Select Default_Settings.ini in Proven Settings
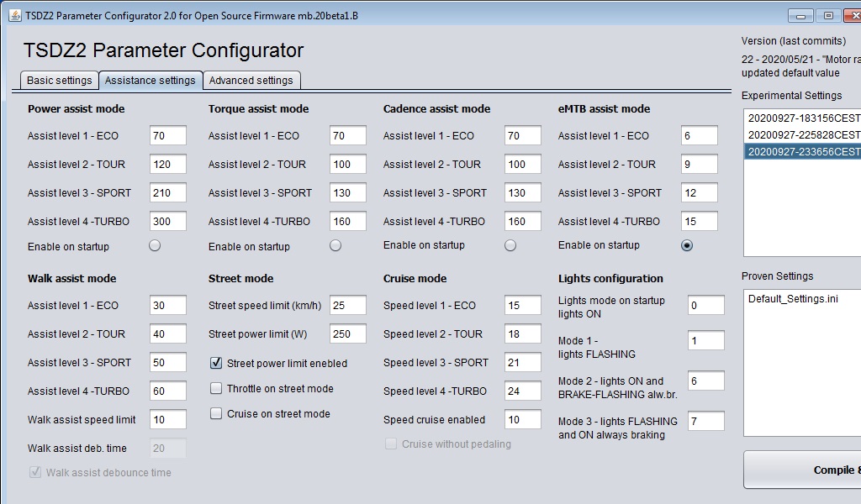This screenshot has width=861, height=504. pyautogui.click(x=803, y=299)
